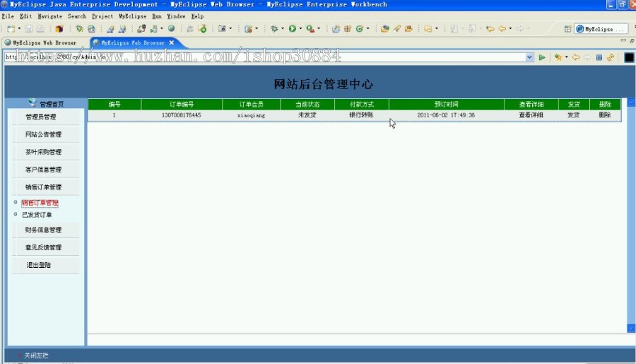Open the New wizard dropdown arrow

click(x=19, y=29)
